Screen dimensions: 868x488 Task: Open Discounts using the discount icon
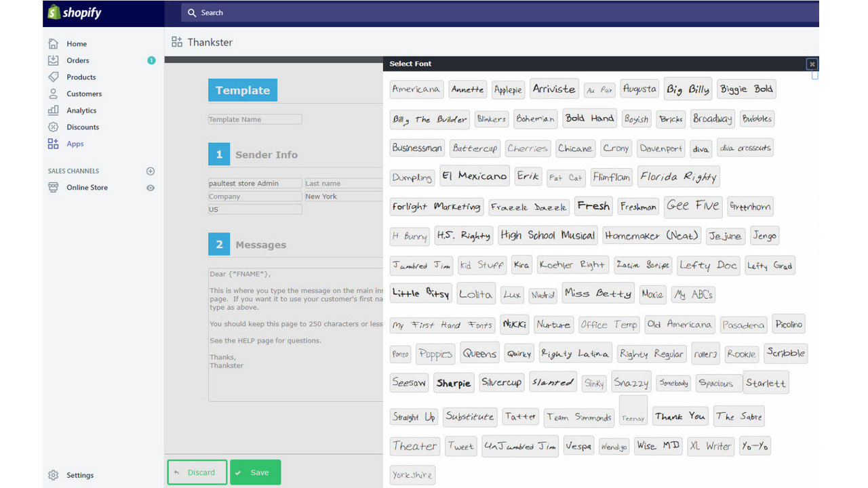(54, 127)
